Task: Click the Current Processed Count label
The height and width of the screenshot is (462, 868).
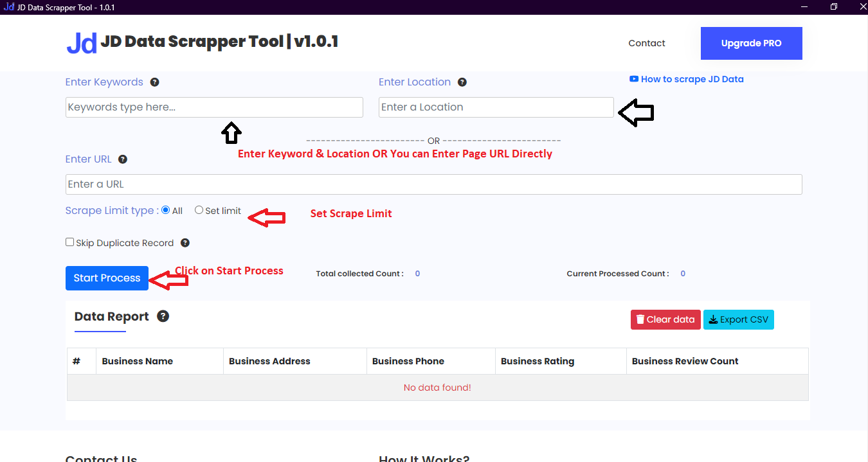Action: (618, 274)
